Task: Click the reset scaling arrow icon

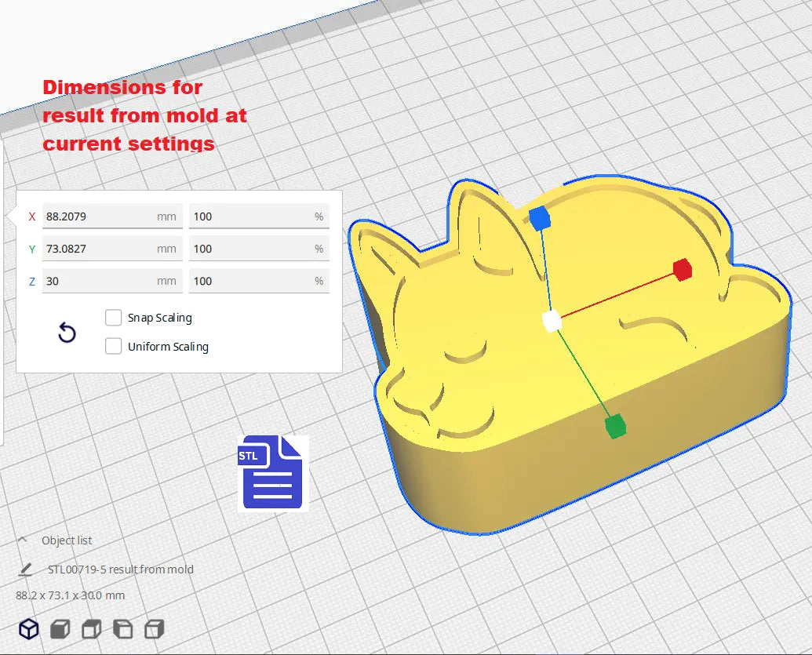Action: (x=67, y=333)
